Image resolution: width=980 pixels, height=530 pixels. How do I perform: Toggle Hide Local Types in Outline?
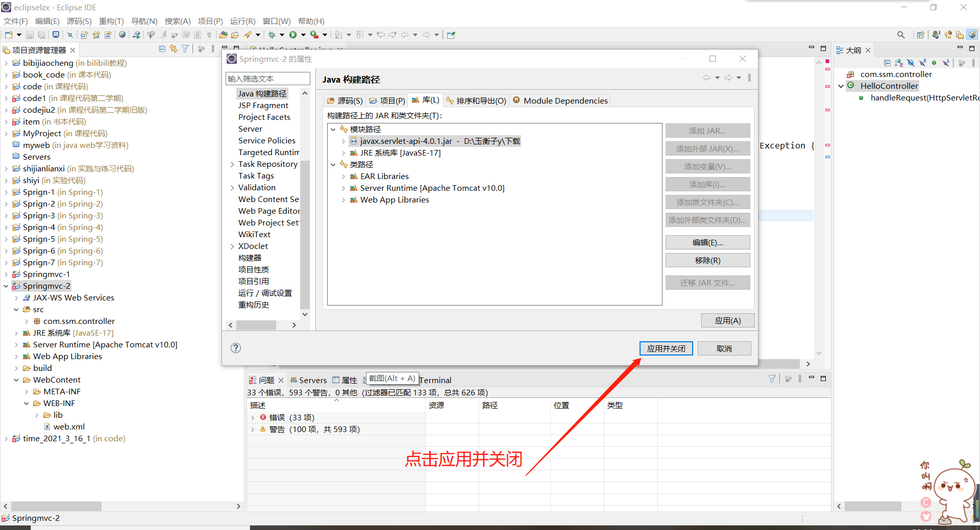pyautogui.click(x=946, y=63)
